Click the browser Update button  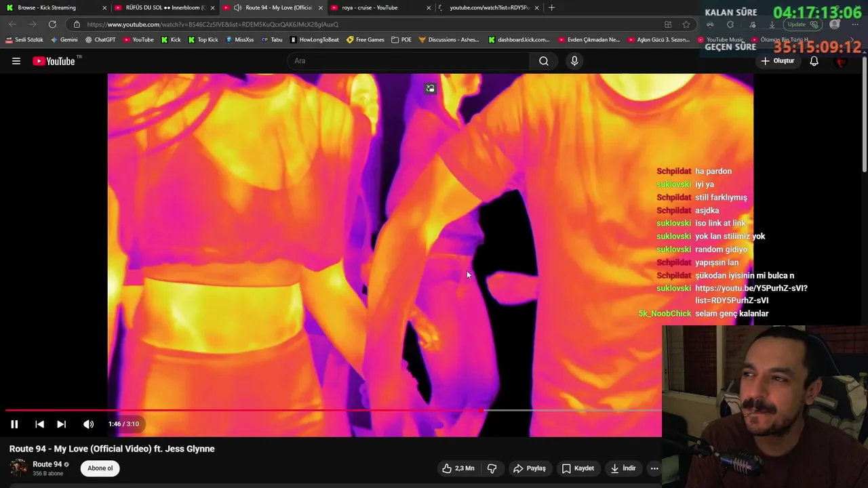[x=802, y=24]
